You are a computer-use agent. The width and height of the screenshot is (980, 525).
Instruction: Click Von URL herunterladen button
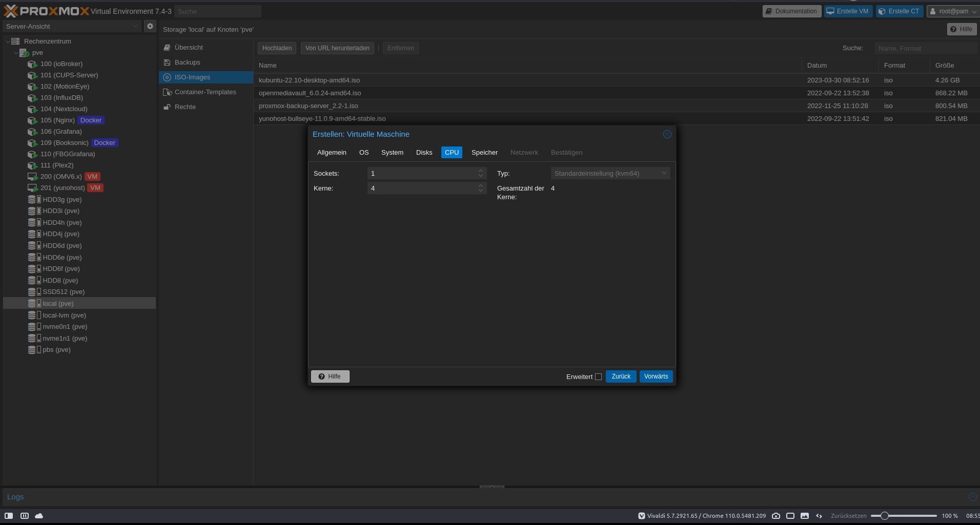337,48
